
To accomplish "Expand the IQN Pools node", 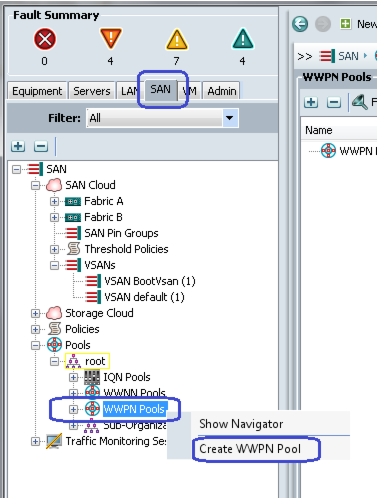I will (73, 377).
